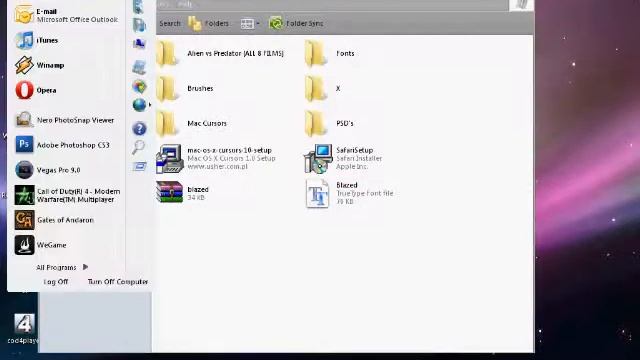Open the Search magnifying glass in Start menu
This screenshot has width=640, height=360.
(x=138, y=147)
